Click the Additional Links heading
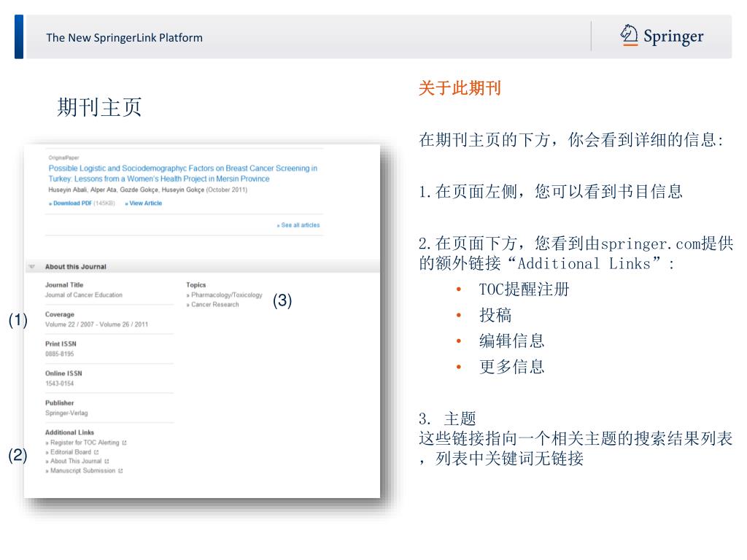747x560 pixels. (x=69, y=432)
